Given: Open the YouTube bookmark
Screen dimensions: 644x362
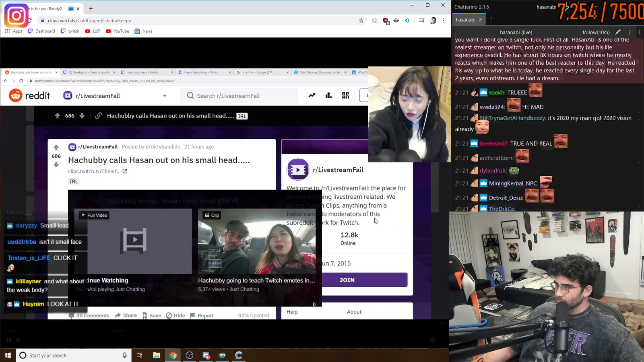Looking at the screenshot, I should (x=118, y=31).
